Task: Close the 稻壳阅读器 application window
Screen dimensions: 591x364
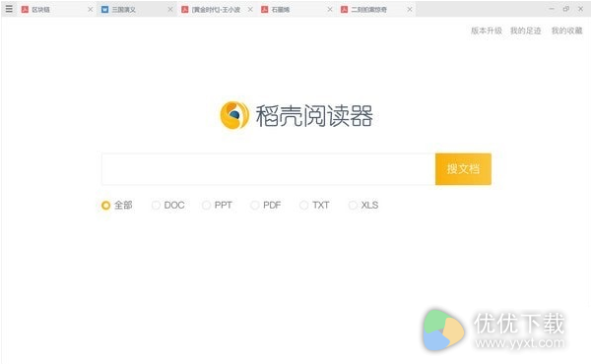Action: click(x=580, y=9)
